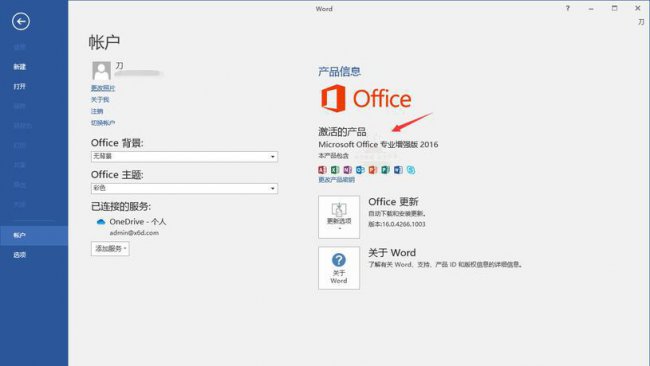Click the Outlook app icon
The image size is (650, 366).
coord(360,170)
